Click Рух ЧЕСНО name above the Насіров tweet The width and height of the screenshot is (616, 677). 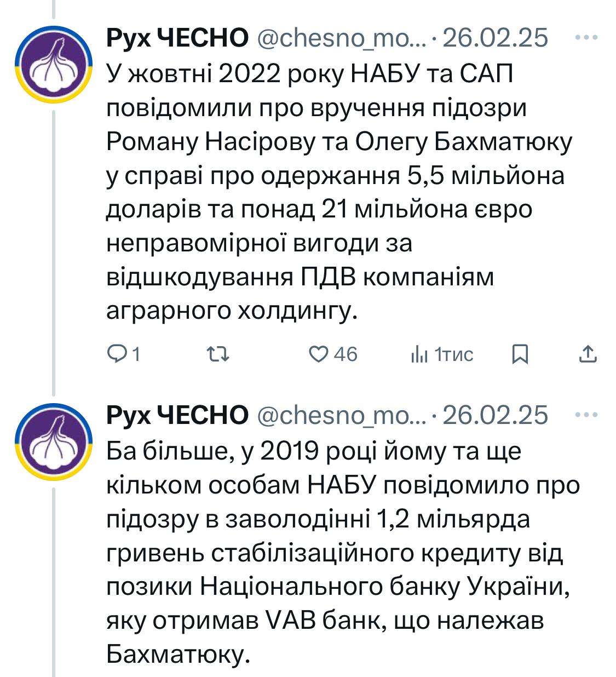pos(177,38)
